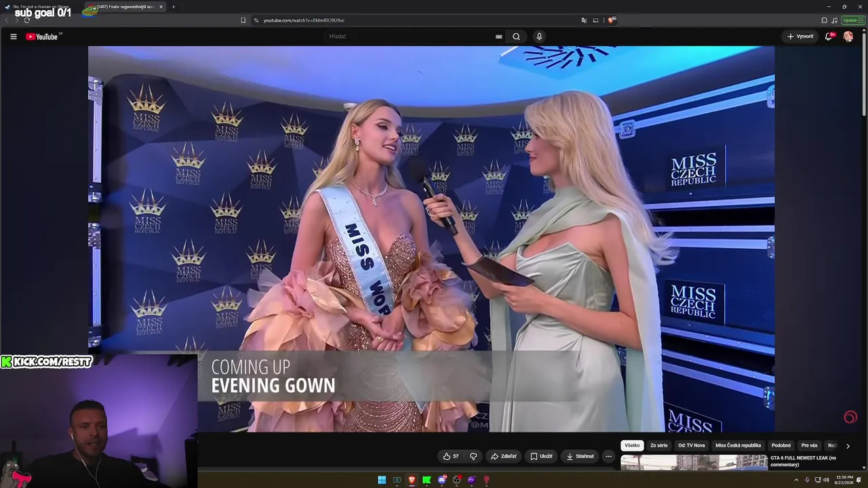Bookmark this page in the address bar

[243, 20]
